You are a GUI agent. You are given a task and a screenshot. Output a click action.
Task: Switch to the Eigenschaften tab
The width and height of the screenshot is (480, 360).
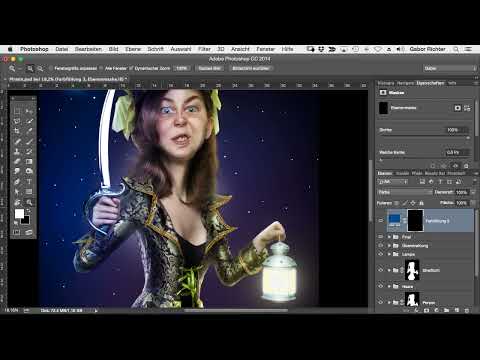[430, 83]
